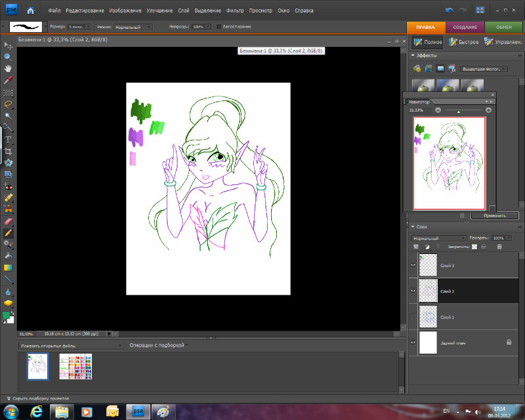Pick the Eyedropper tool

(x=9, y=80)
